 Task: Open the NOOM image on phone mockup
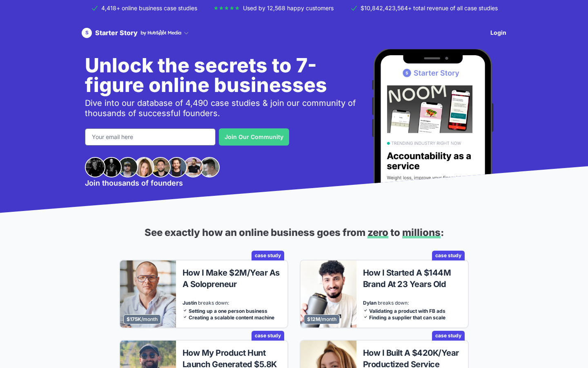tap(430, 109)
